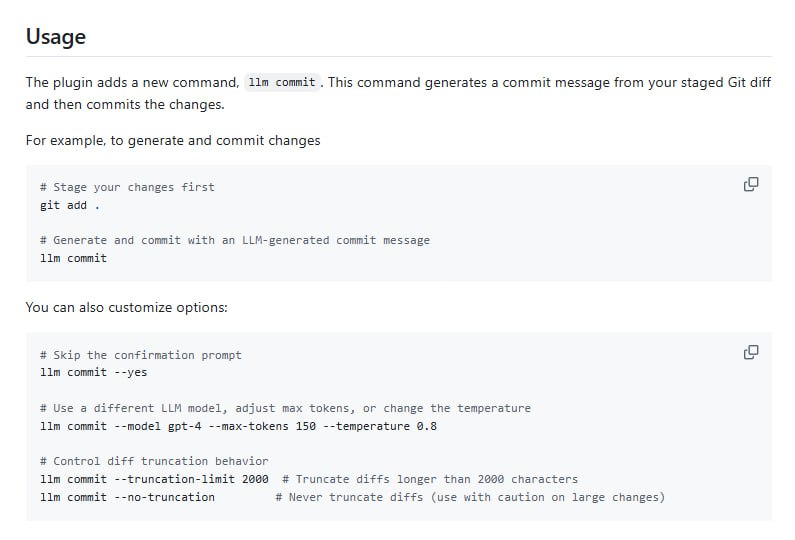Copy the git add code block

[751, 184]
